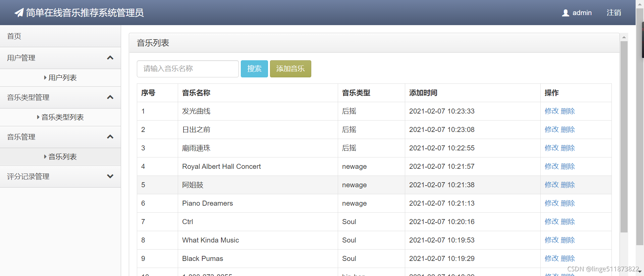Click 修改 for Royal Albert Hall Concert

click(x=552, y=166)
